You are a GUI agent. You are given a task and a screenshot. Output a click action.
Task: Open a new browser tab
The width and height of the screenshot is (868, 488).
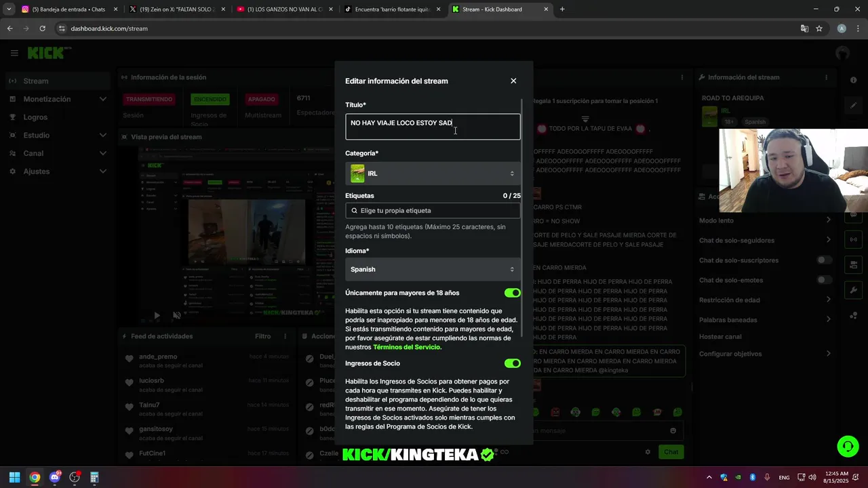pyautogui.click(x=562, y=9)
